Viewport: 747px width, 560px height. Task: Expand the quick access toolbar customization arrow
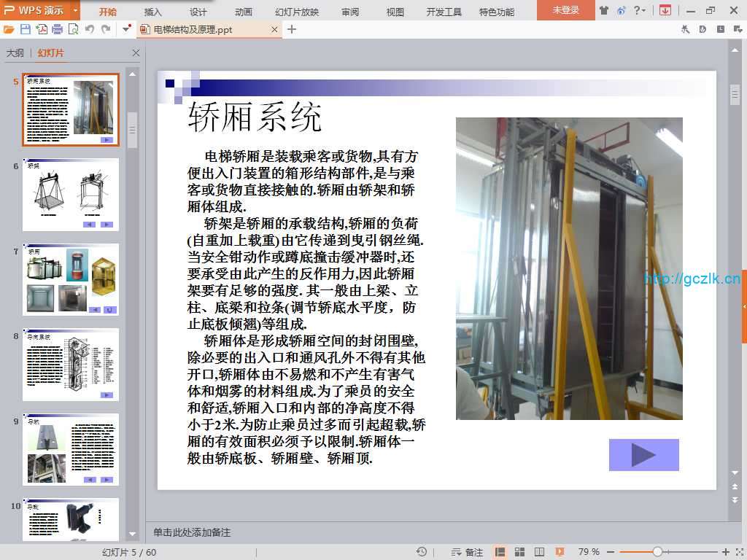click(x=126, y=29)
